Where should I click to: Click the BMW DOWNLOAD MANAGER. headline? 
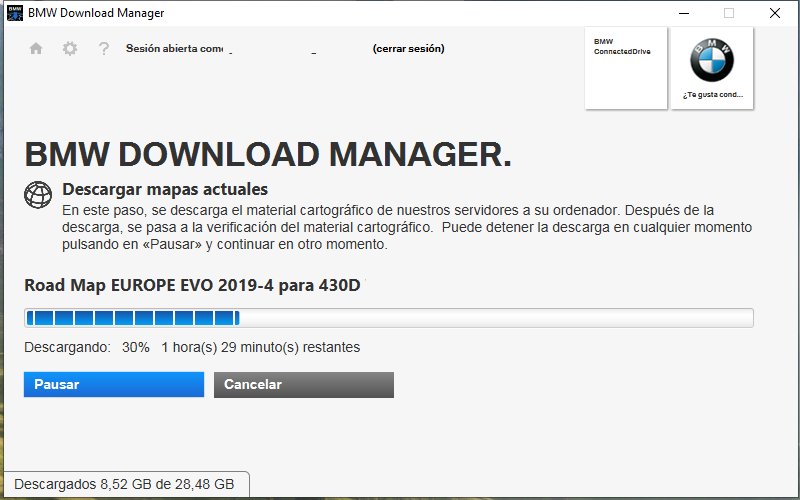coord(268,154)
